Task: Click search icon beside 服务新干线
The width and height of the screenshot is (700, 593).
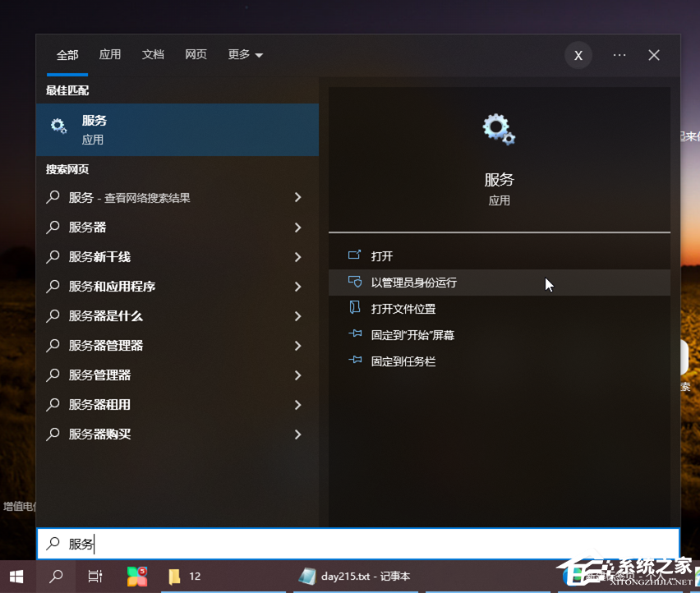Action: pyautogui.click(x=53, y=256)
